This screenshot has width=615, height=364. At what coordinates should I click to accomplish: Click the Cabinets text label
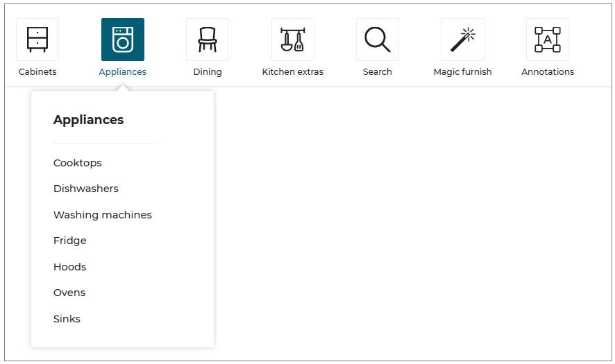37,72
